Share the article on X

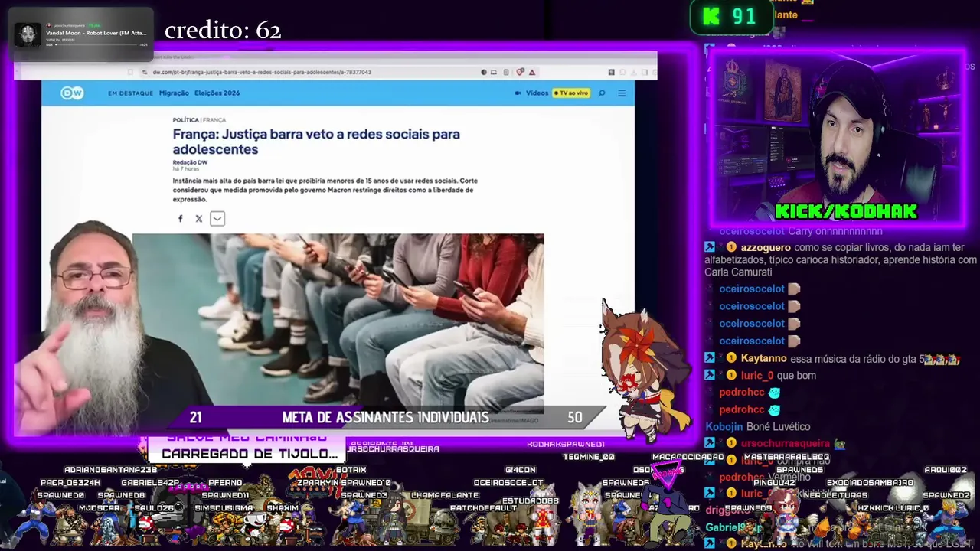coord(199,219)
